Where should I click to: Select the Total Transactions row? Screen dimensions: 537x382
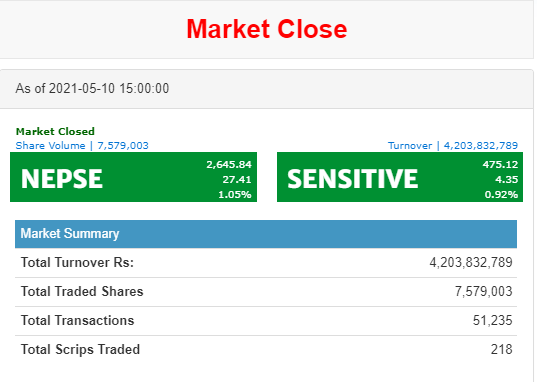pyautogui.click(x=266, y=321)
